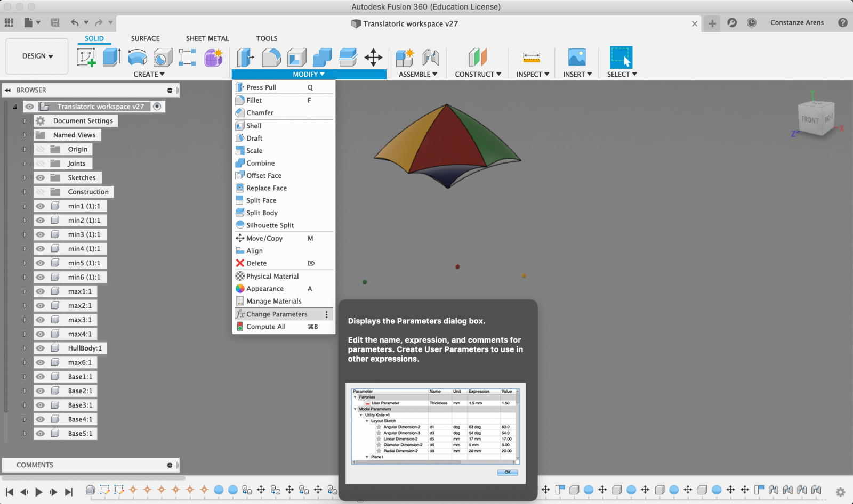Switch to the SHEET METAL tab
The image size is (853, 504).
(x=207, y=38)
